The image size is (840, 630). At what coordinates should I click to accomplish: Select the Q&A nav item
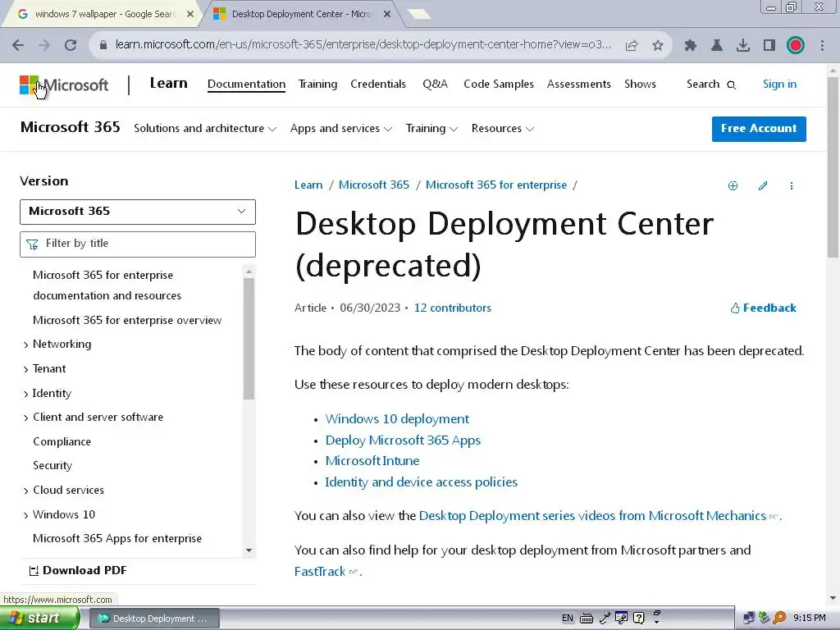435,84
